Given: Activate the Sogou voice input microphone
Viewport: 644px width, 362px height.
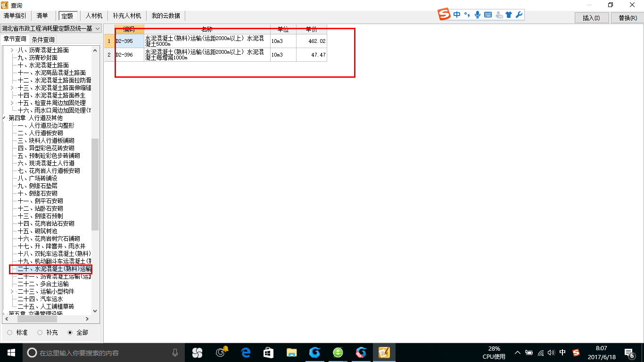Looking at the screenshot, I should pos(478,15).
